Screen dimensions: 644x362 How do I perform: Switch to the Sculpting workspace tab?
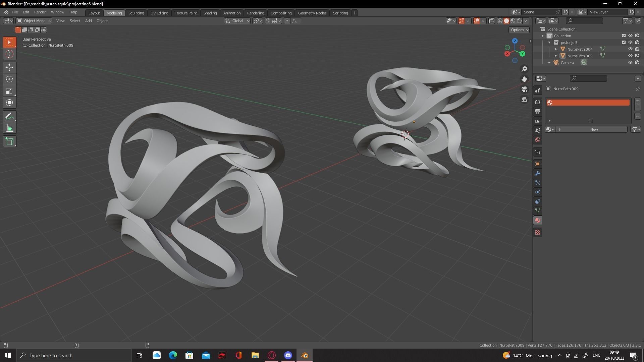coord(136,13)
